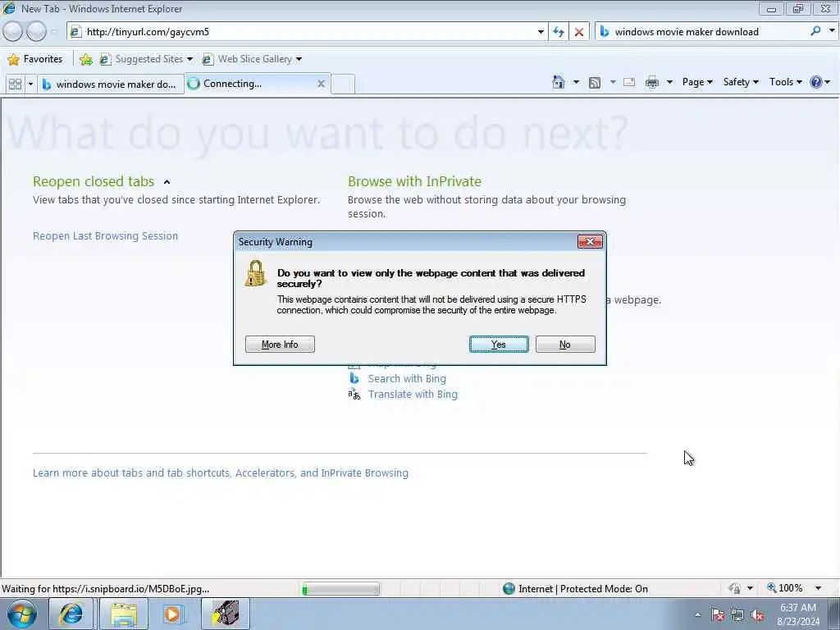This screenshot has width=840, height=630.
Task: Click Reopen Last Browsing Session link
Action: (x=106, y=235)
